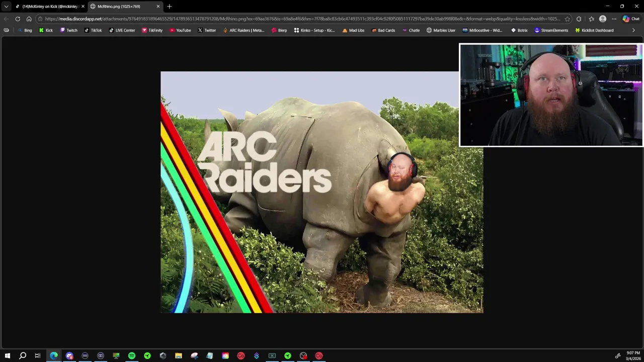This screenshot has width=644, height=362.
Task: Open the Twitch bookmark
Action: pyautogui.click(x=69, y=30)
